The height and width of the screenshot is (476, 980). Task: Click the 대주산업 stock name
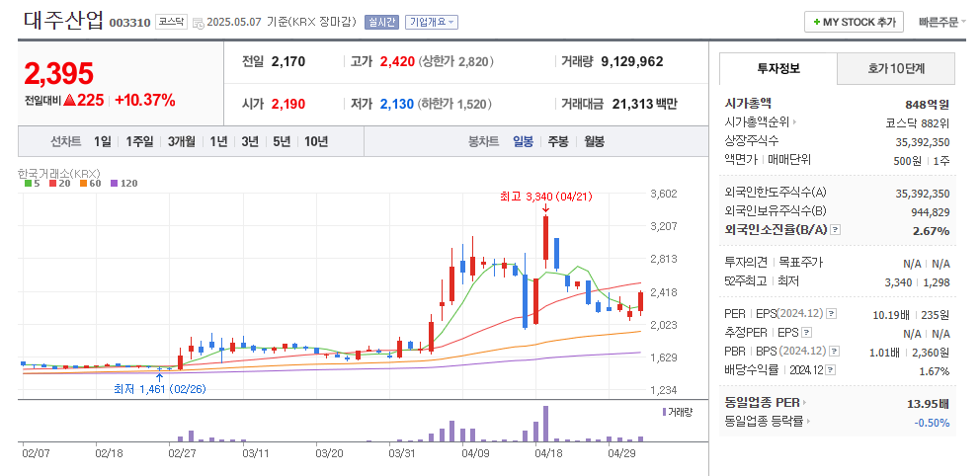(64, 21)
